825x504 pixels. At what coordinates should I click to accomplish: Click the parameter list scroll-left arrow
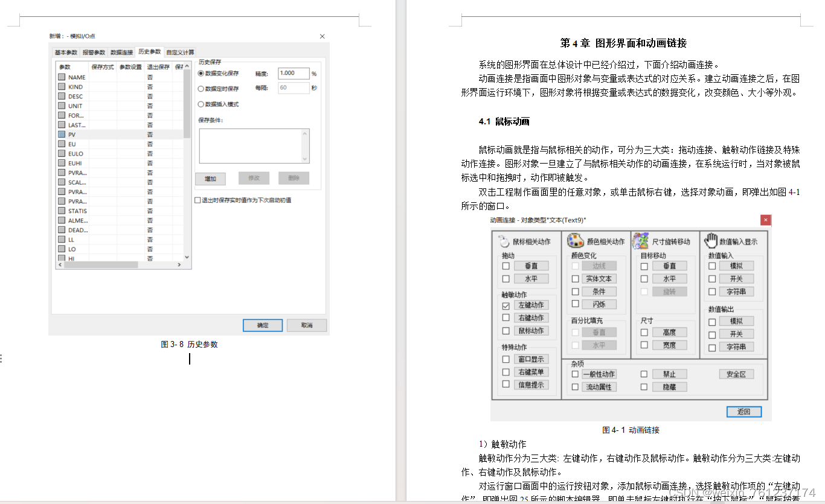coord(60,265)
